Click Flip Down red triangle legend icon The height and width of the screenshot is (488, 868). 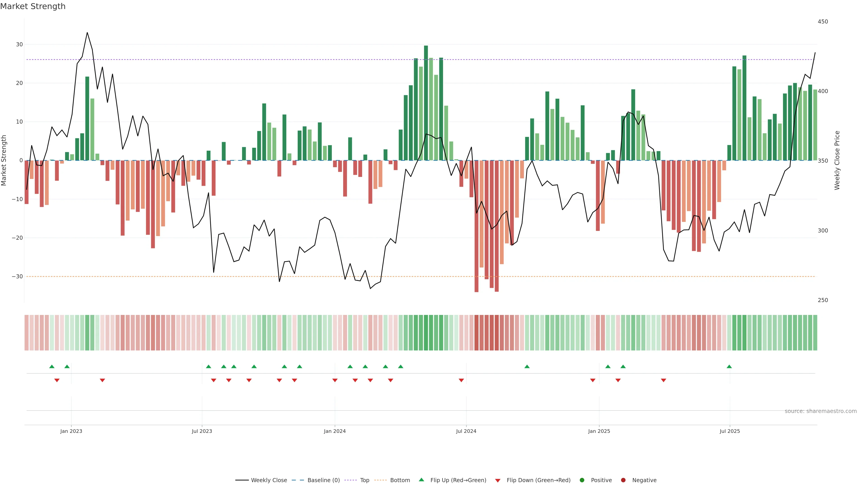(x=498, y=481)
